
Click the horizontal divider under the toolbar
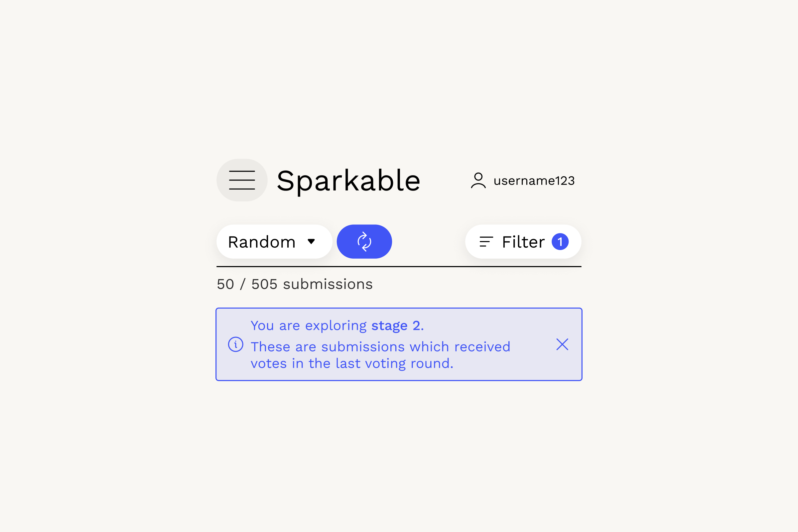[399, 267]
